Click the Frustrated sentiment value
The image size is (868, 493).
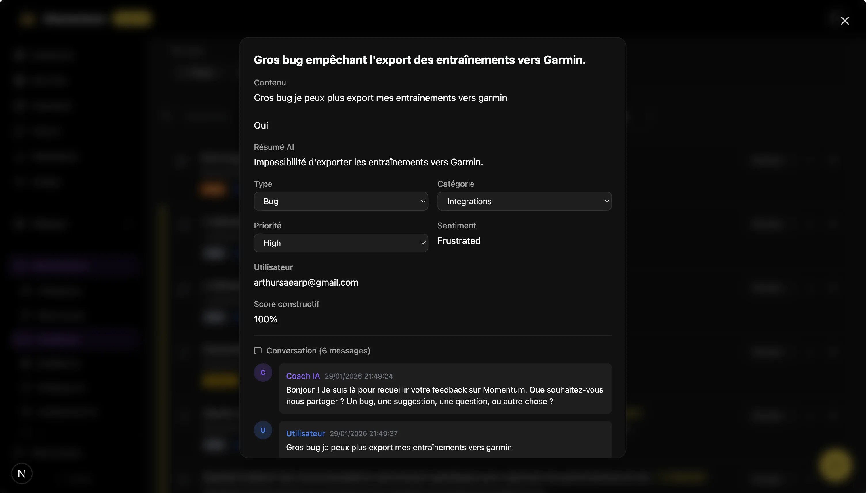pyautogui.click(x=460, y=241)
